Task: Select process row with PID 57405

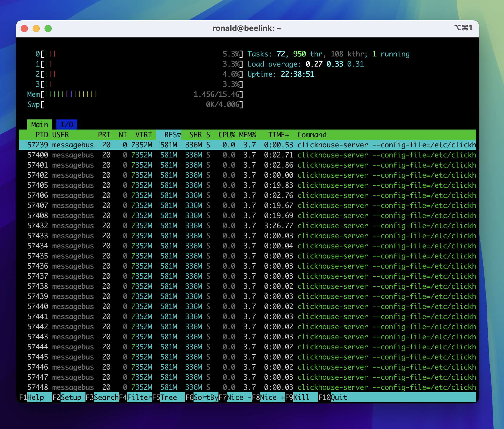Action: 248,185
